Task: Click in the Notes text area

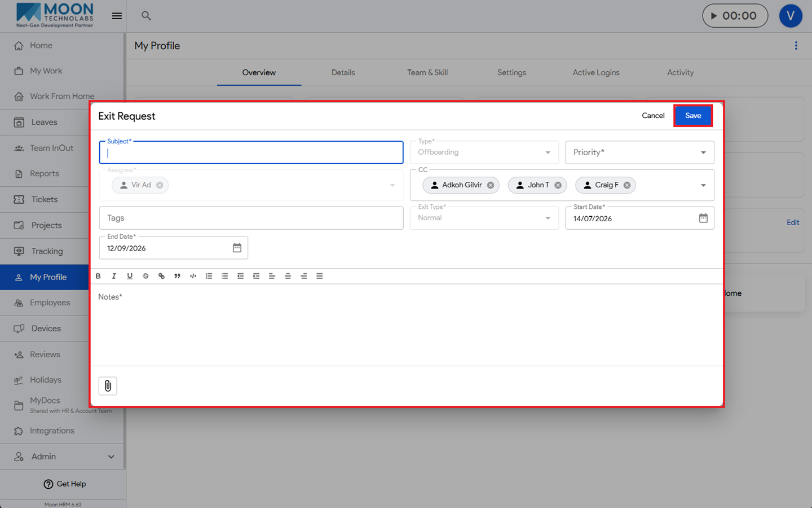Action: pos(407,325)
